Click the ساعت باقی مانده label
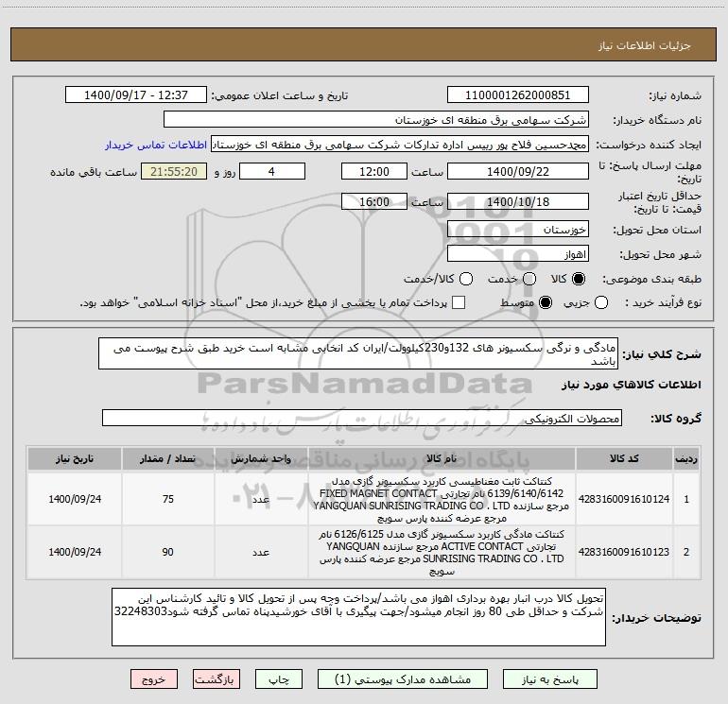Viewport: 728px width, 704px height. coord(94,172)
